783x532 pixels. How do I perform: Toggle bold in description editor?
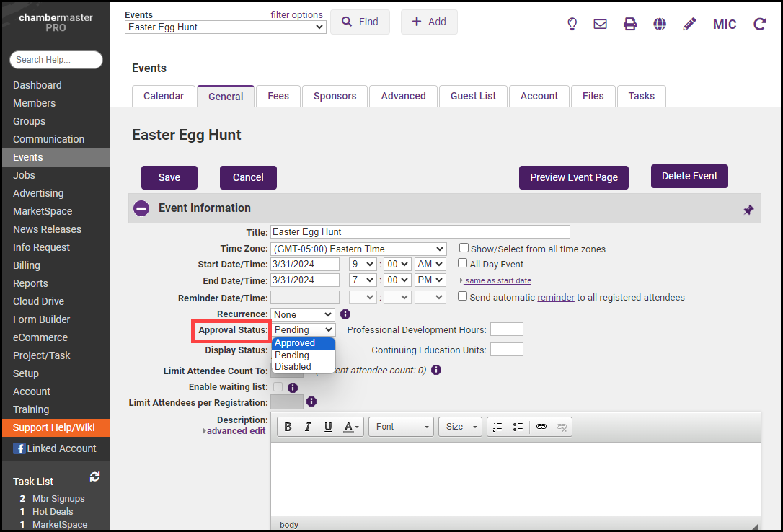(288, 427)
